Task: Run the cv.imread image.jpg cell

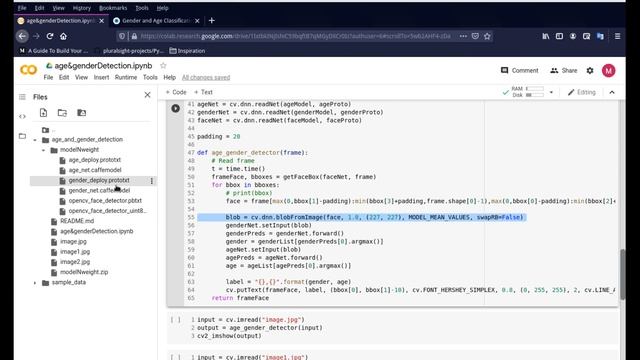Action: [x=176, y=320]
